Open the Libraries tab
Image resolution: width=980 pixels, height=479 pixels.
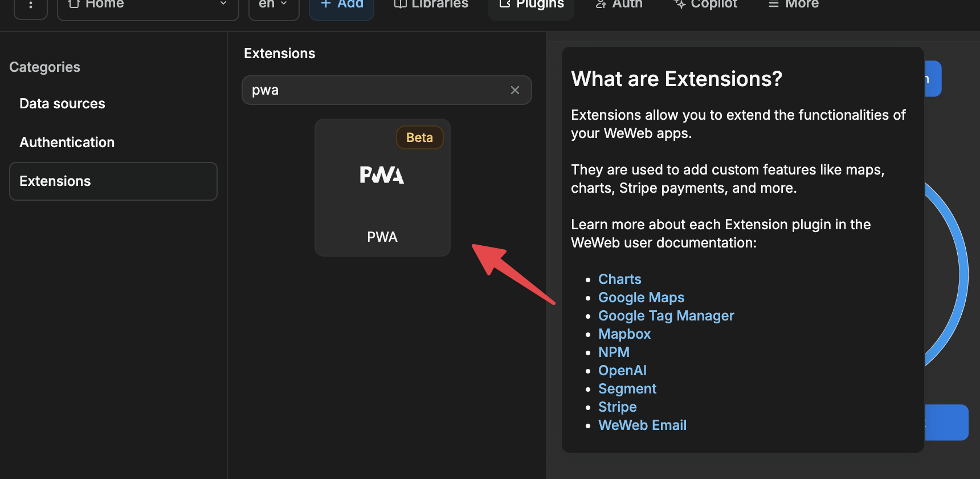click(431, 6)
